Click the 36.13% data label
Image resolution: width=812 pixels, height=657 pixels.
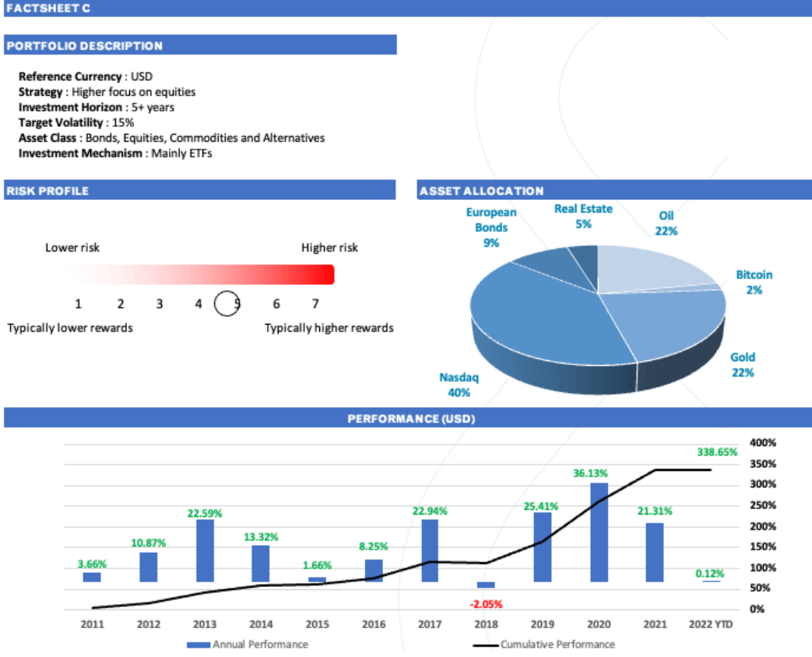[x=590, y=473]
